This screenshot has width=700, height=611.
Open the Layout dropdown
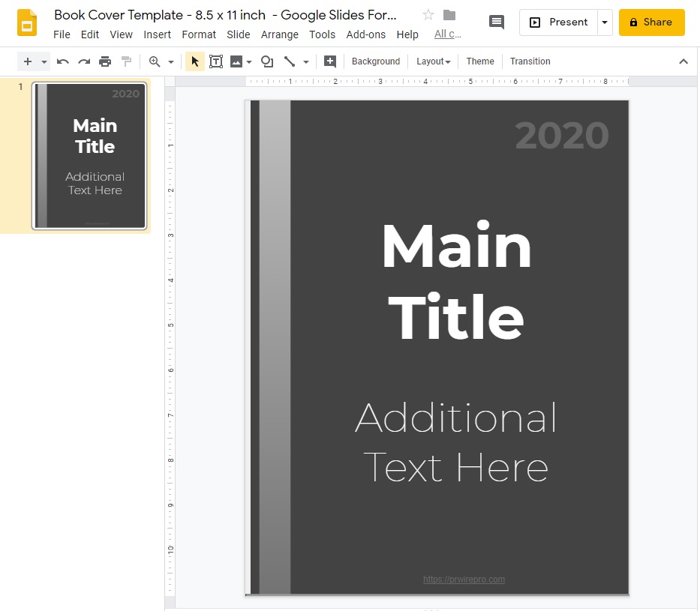(434, 61)
